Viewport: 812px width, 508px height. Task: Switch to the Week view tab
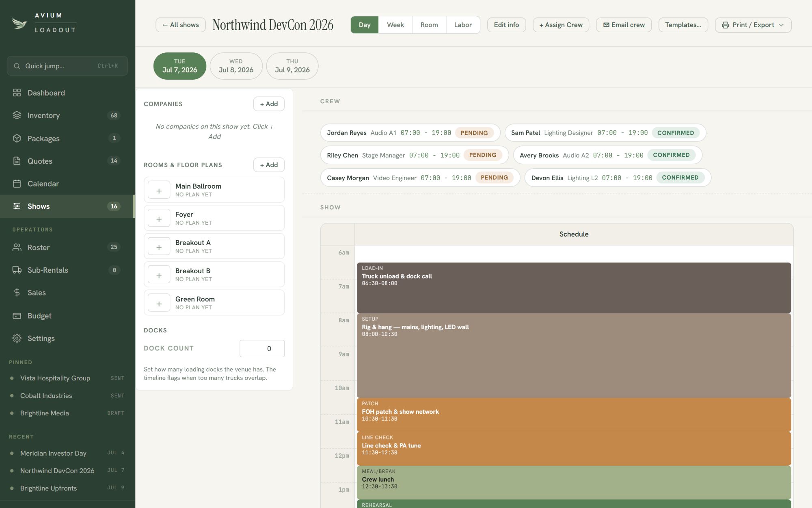point(395,25)
